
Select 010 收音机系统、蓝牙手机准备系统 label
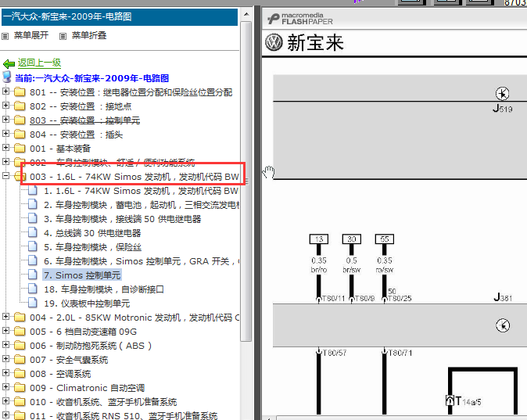[x=103, y=402]
